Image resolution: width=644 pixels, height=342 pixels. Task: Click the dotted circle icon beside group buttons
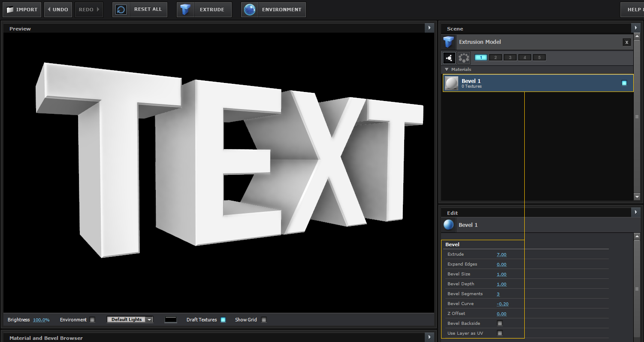coord(463,58)
